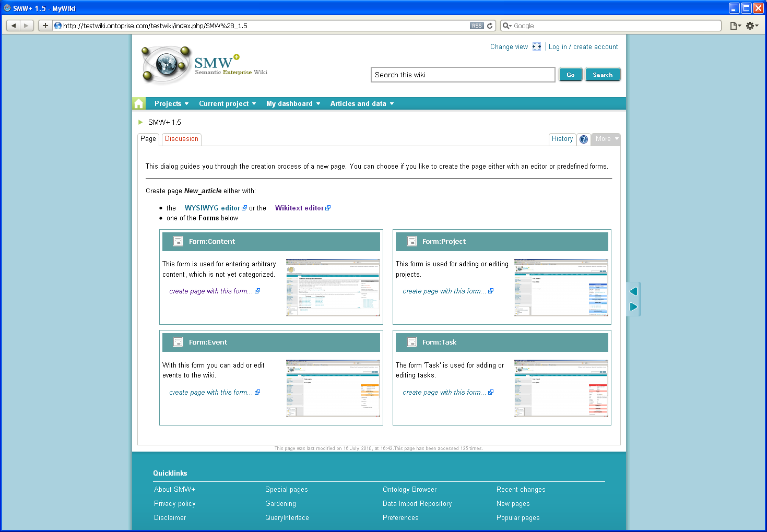Click the upper side-panel left arrow

(633, 291)
